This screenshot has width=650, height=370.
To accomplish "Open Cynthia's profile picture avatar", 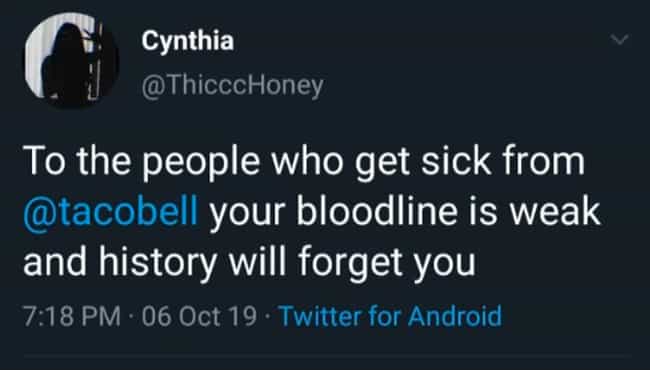I will pyautogui.click(x=71, y=60).
